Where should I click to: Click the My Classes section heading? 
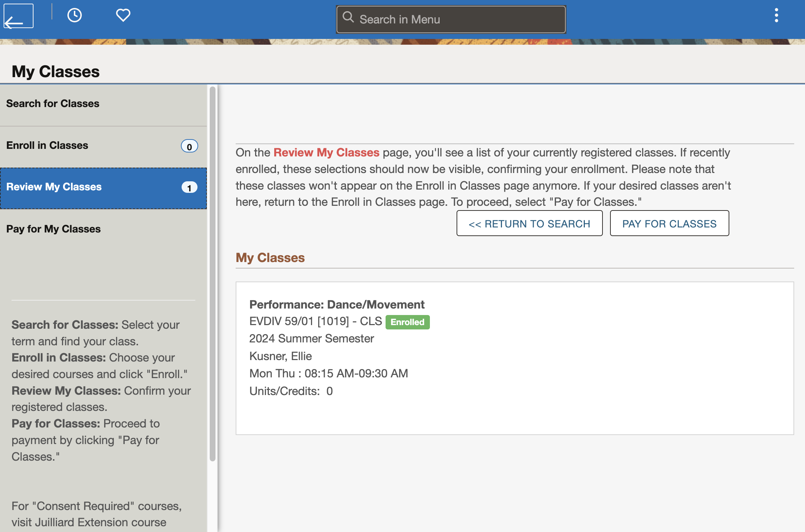click(x=270, y=258)
